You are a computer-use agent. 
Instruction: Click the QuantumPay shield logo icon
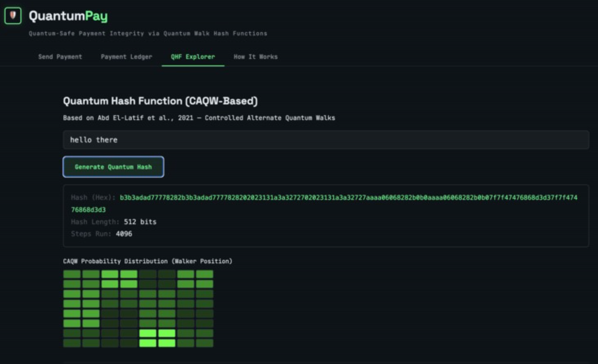click(13, 16)
